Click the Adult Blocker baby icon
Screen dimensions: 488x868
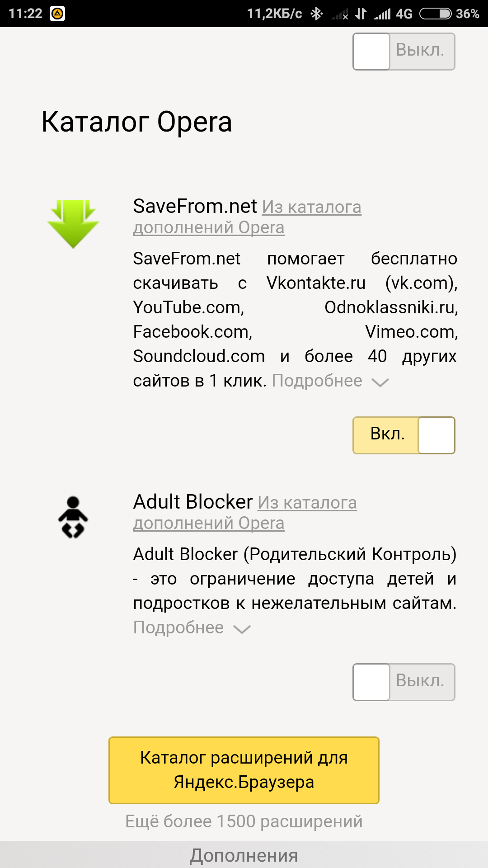pyautogui.click(x=73, y=517)
